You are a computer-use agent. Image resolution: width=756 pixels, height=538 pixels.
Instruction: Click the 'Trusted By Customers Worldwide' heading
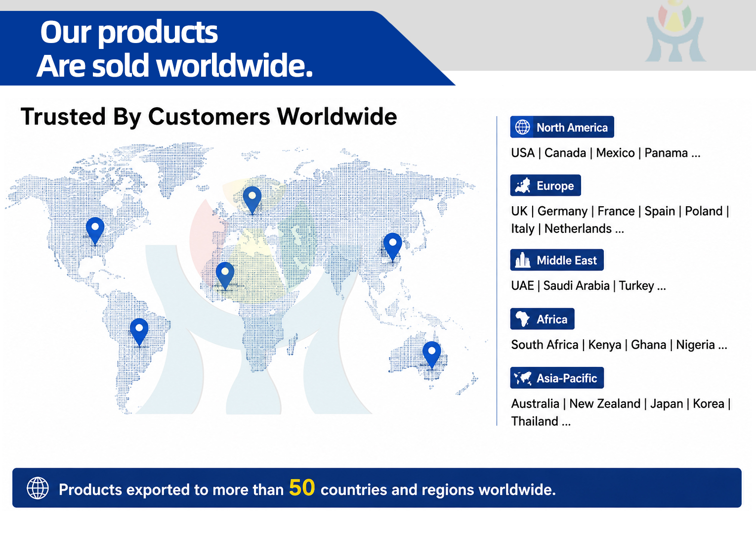click(209, 117)
